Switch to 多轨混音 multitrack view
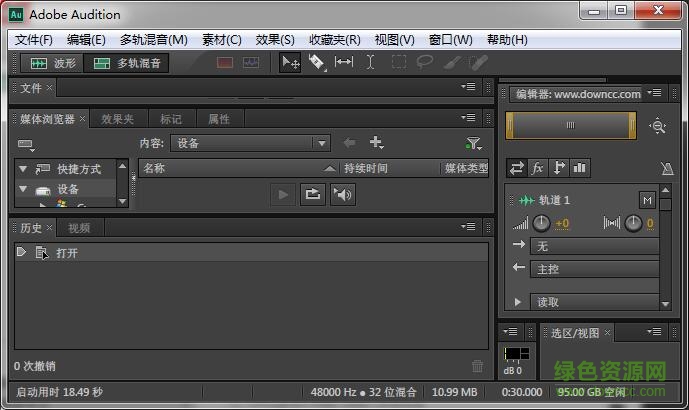This screenshot has height=410, width=689. point(128,63)
